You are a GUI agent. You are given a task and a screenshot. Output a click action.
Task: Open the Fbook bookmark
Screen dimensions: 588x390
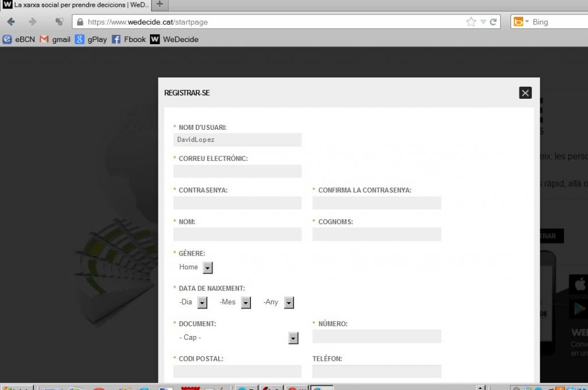[x=129, y=40]
